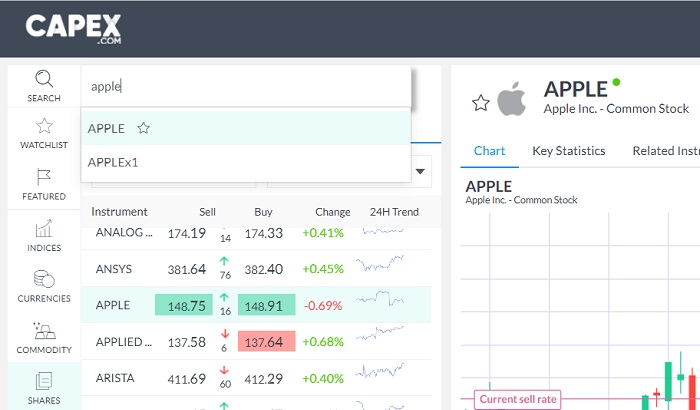Screen dimensions: 700x410
Task: Click ANSYS change +0.45%
Action: point(323,269)
